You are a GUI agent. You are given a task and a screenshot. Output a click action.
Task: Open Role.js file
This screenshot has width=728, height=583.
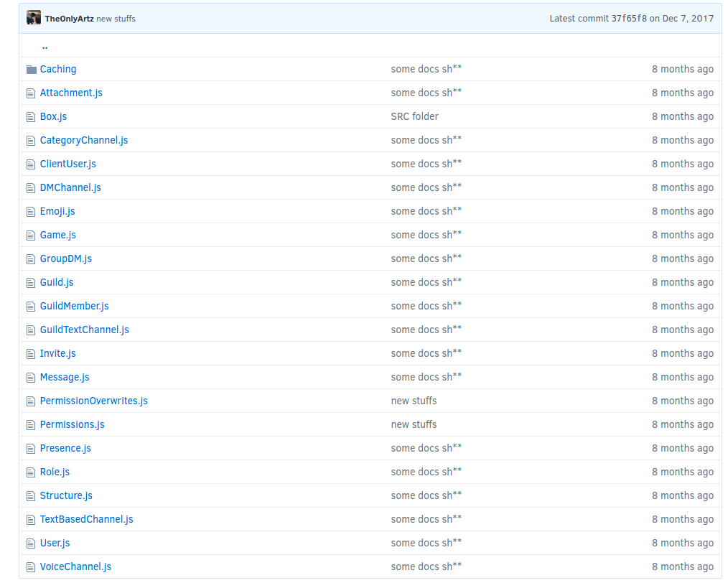pyautogui.click(x=55, y=472)
